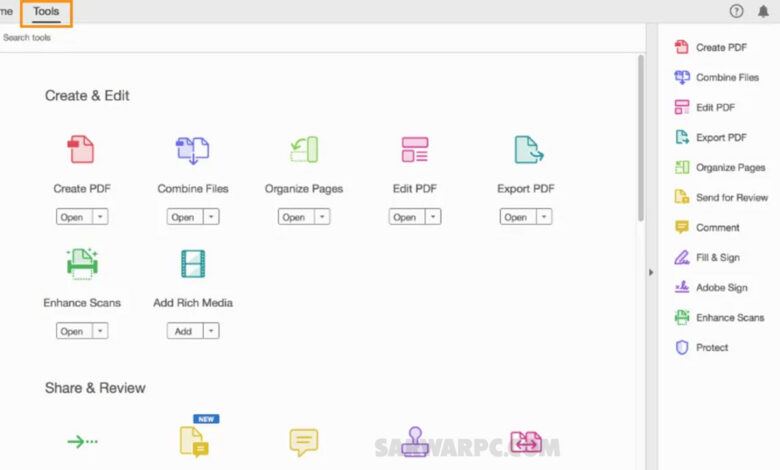Expand the dropdown arrow beside Combine Files Open
The image size is (780, 470).
coord(211,217)
